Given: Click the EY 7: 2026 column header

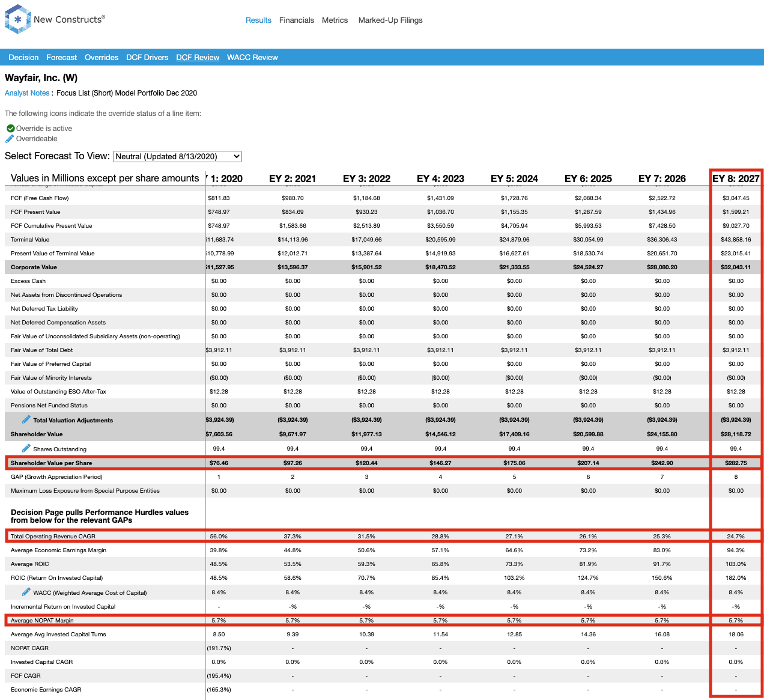Looking at the screenshot, I should click(662, 178).
